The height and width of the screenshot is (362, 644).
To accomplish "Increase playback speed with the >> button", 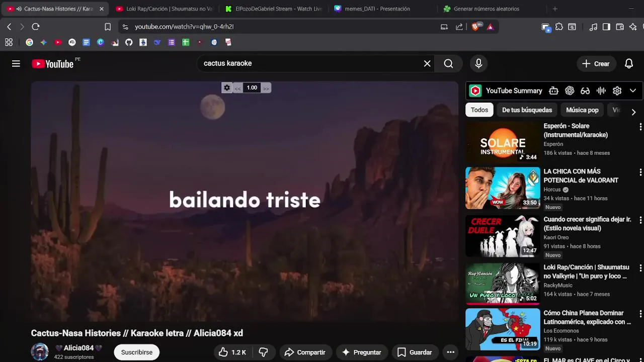I will click(266, 88).
